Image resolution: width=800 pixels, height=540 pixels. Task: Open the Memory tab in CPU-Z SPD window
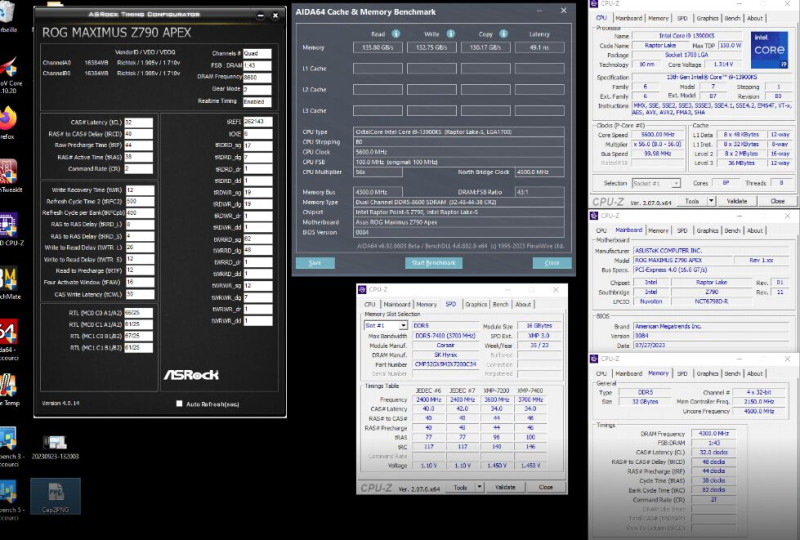[427, 304]
